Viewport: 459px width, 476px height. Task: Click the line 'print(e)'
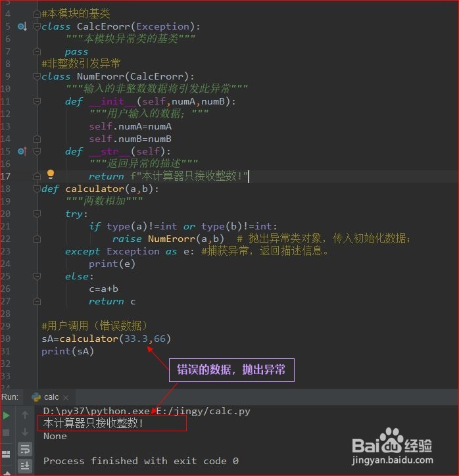point(112,264)
